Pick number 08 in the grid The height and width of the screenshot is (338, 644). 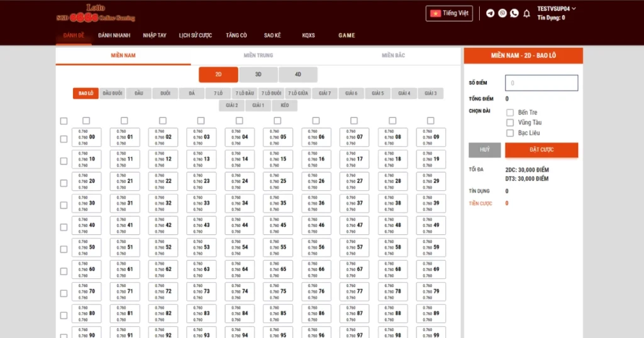(x=392, y=137)
